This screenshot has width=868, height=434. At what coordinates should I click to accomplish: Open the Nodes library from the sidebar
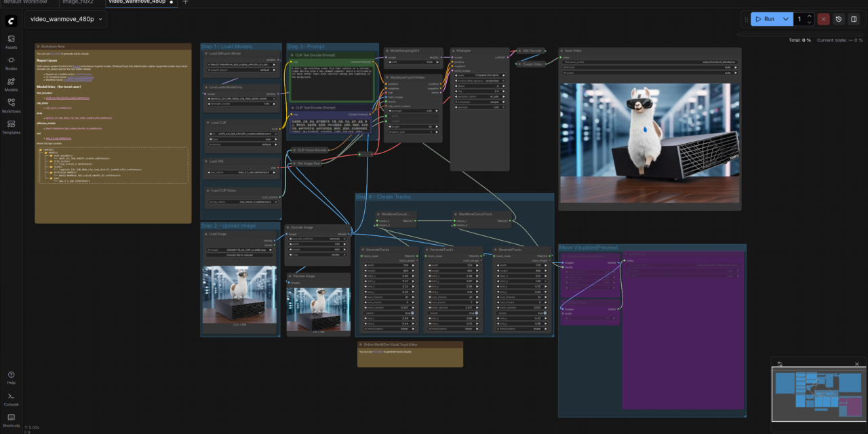(11, 60)
